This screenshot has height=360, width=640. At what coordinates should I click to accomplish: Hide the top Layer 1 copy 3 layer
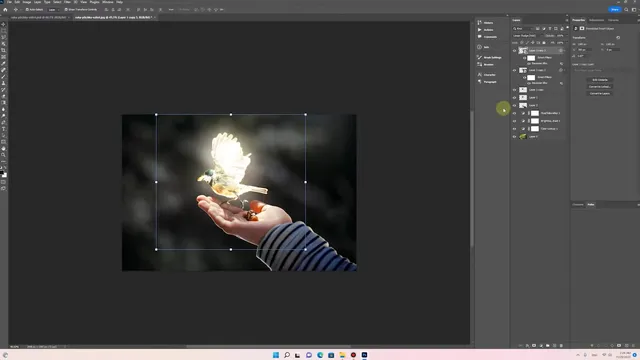tap(514, 51)
